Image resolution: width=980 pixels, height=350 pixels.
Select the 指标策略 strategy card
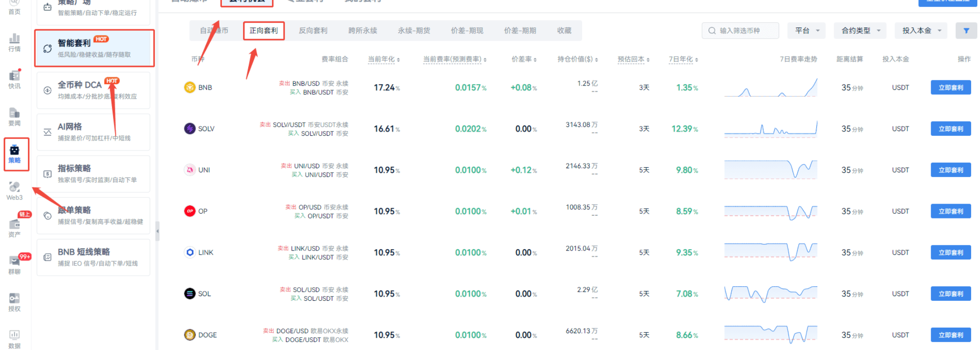pos(93,174)
